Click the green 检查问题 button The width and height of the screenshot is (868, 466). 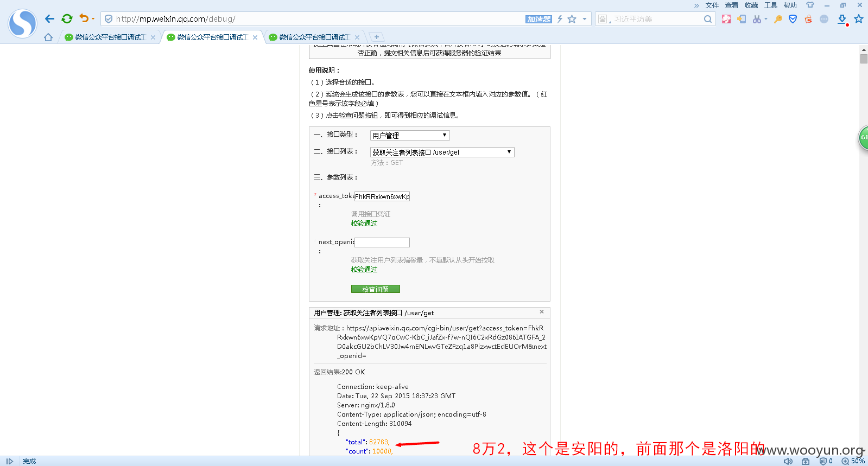tap(376, 289)
